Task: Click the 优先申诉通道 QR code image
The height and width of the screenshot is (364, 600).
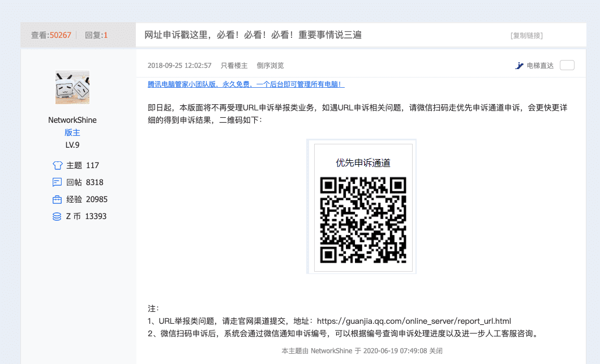Action: point(363,220)
